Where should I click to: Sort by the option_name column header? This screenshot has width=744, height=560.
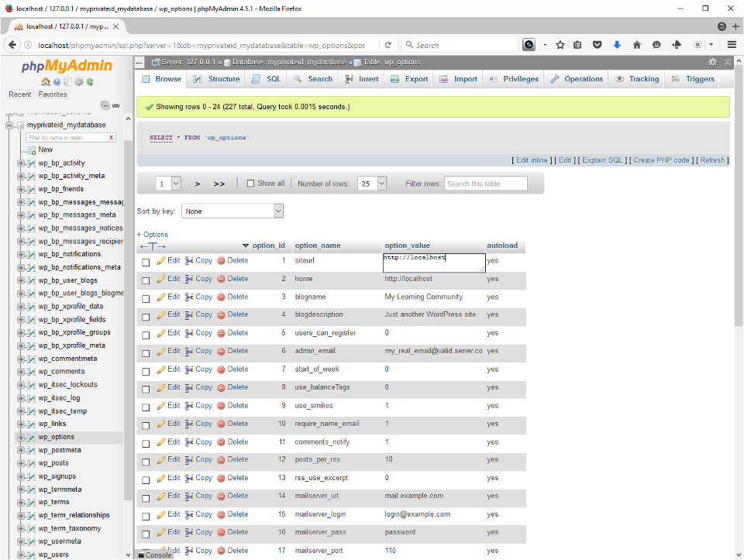click(x=318, y=246)
